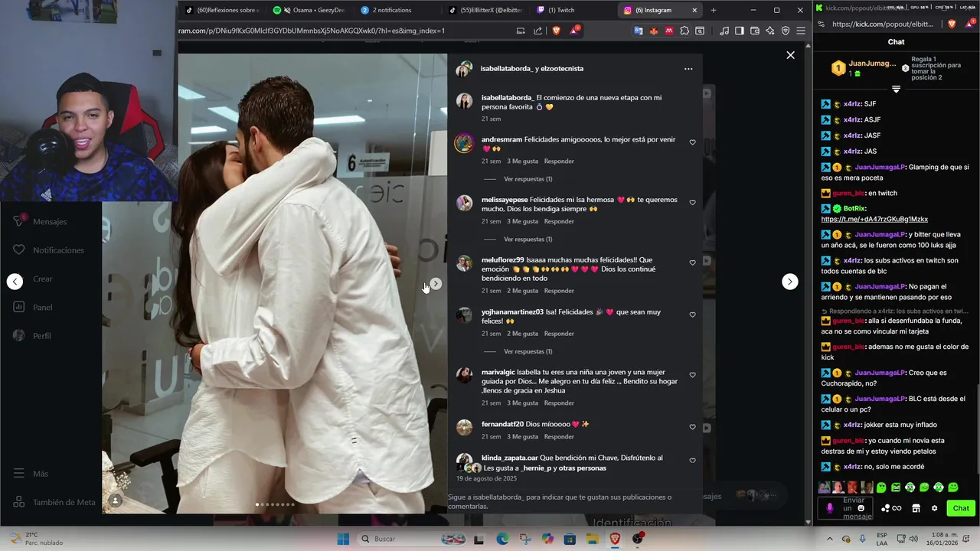View likes on marivalgic's comment
Image resolution: width=980 pixels, height=551 pixels.
(522, 403)
